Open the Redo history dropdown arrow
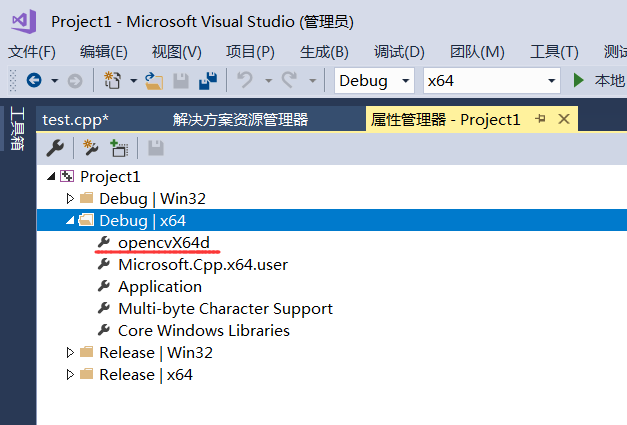 click(313, 81)
